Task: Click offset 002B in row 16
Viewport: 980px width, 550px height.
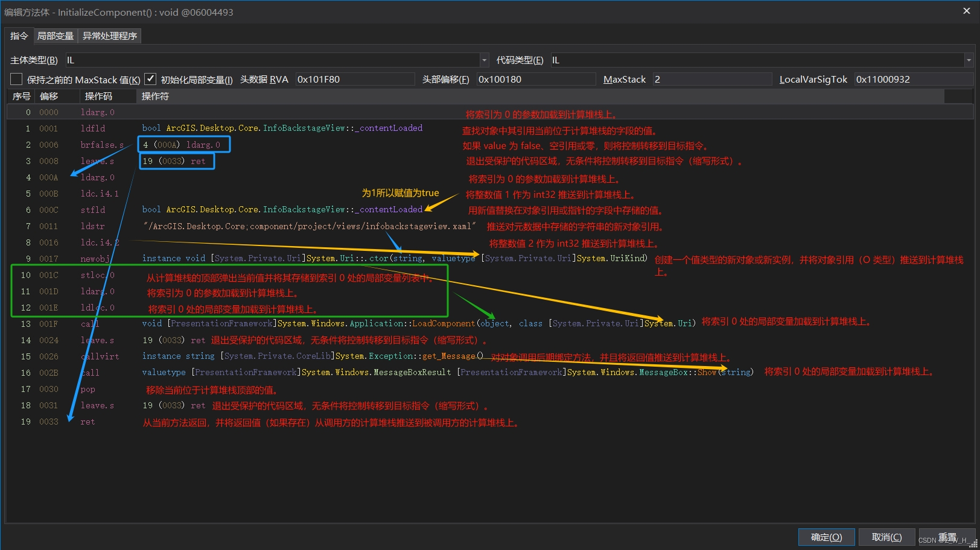Action: pyautogui.click(x=49, y=373)
